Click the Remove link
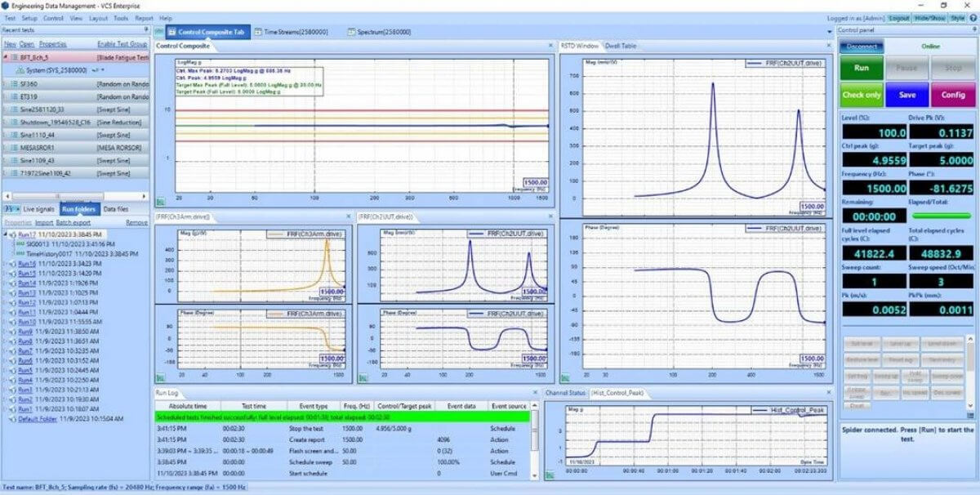980x495 pixels. (x=136, y=222)
